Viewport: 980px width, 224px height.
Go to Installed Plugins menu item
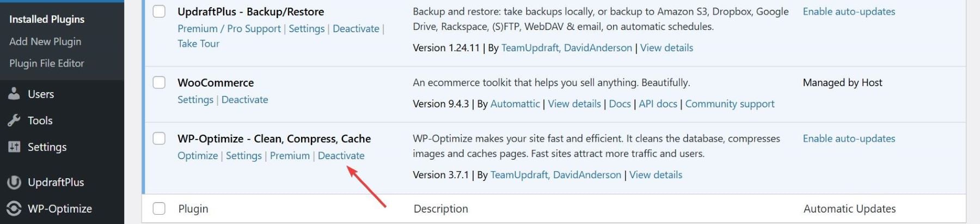click(x=47, y=19)
